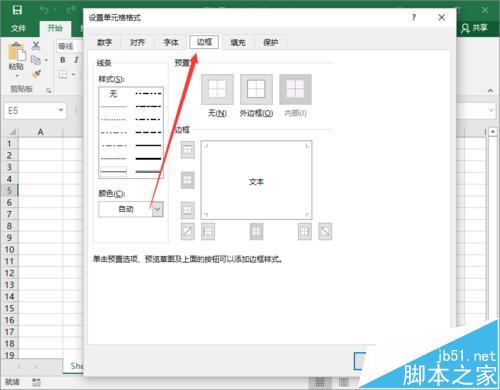Screen dimensions: 500x390
Task: Click the help question mark in the dialog
Action: (x=414, y=17)
